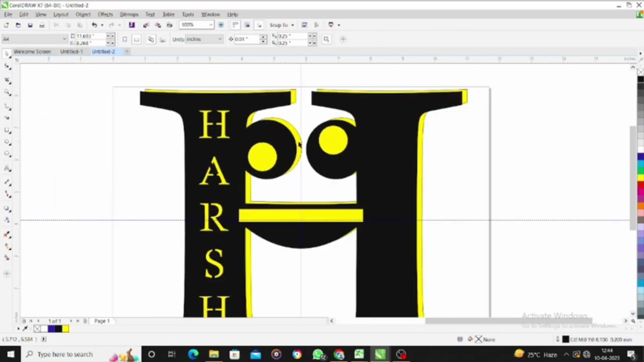
Task: Click the Print icon
Action: pos(42,25)
